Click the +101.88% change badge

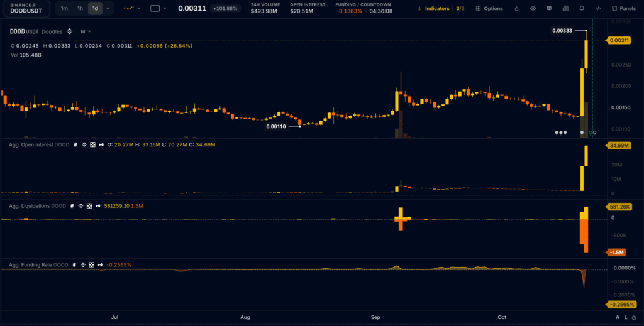225,8
